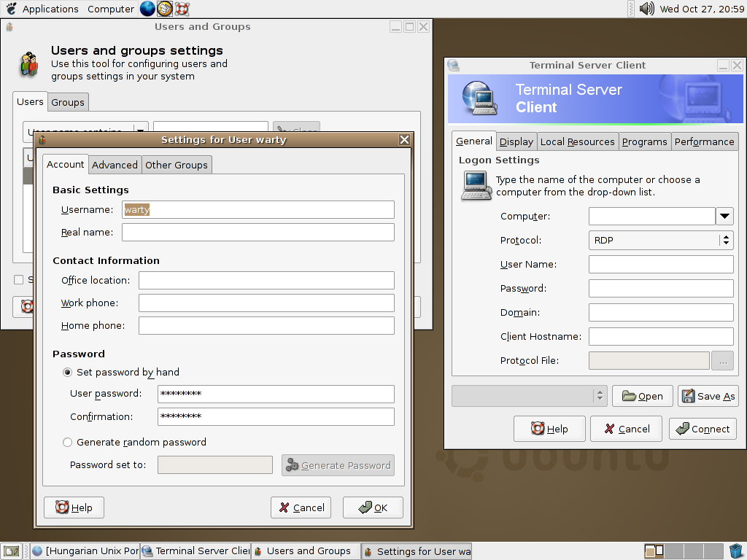Click the Open button
This screenshot has height=560, width=747.
(x=643, y=396)
